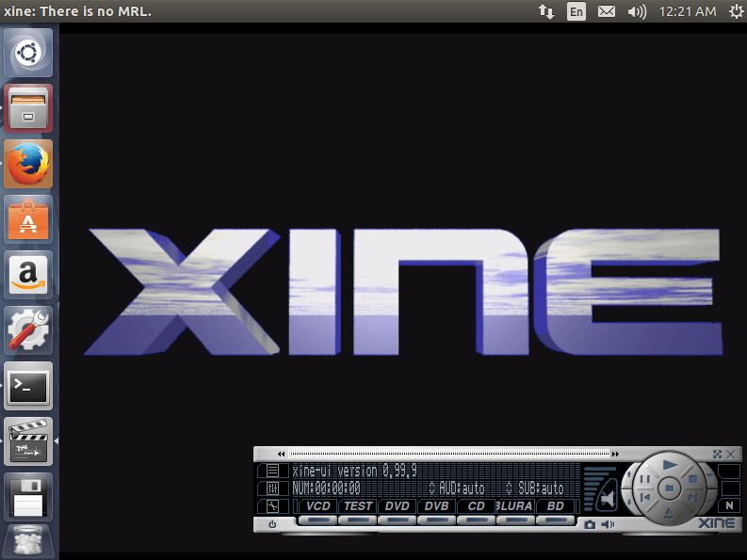Image resolution: width=747 pixels, height=560 pixels.
Task: Toggle fullscreen in the xine panel
Action: click(x=718, y=455)
